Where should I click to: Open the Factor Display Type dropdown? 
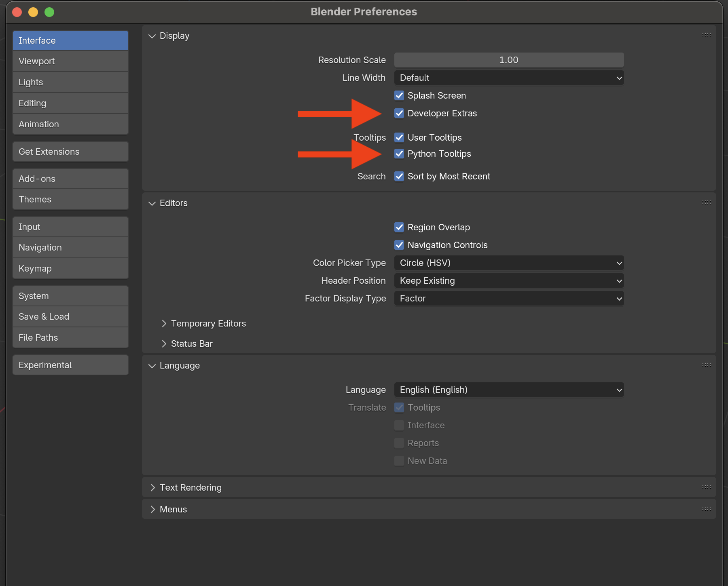(509, 298)
